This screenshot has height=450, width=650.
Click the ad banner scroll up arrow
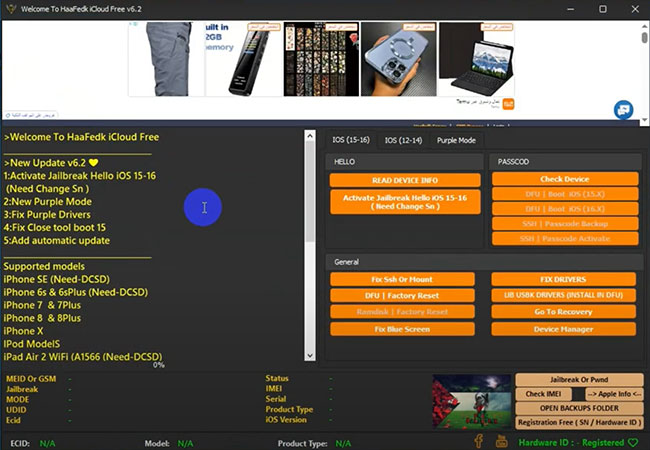click(x=644, y=27)
